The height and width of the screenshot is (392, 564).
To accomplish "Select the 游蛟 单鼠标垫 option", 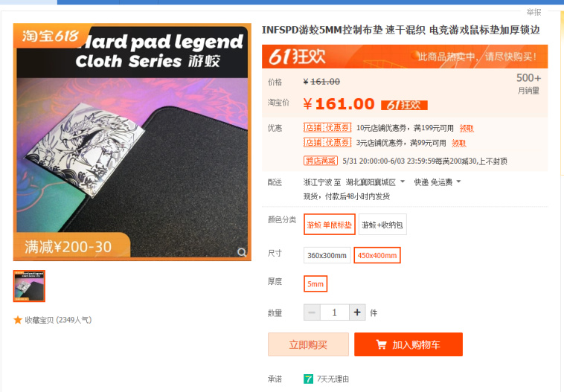I will (330, 225).
